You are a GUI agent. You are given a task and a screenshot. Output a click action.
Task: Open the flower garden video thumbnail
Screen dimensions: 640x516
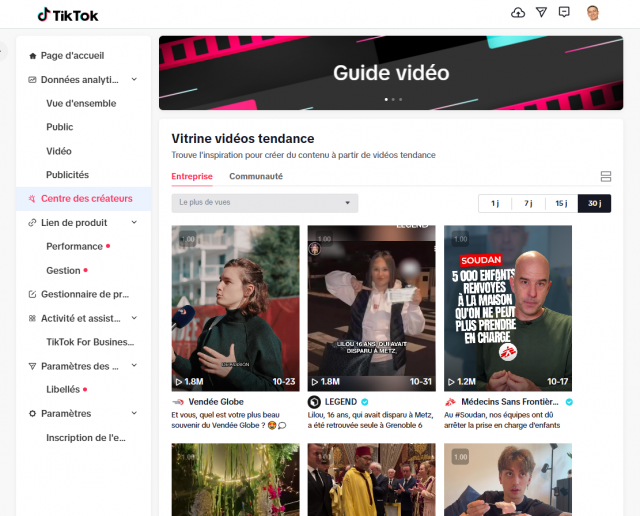tap(236, 480)
